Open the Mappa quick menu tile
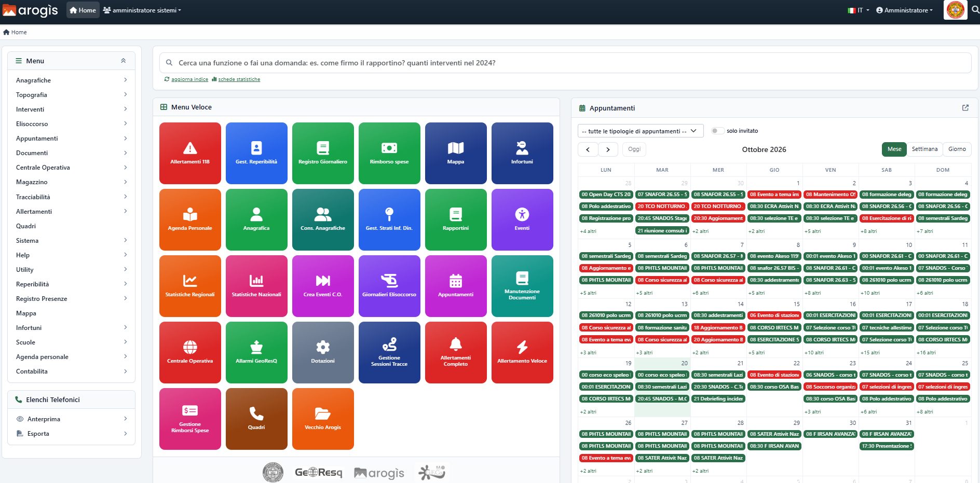Viewport: 980px width, 483px height. pyautogui.click(x=456, y=153)
